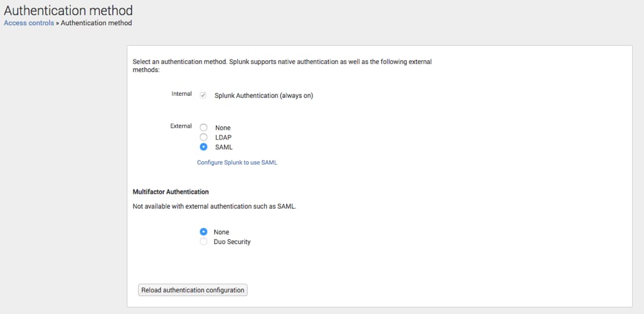The width and height of the screenshot is (644, 314).
Task: Click the large Authentication method page heading
Action: coord(68,10)
